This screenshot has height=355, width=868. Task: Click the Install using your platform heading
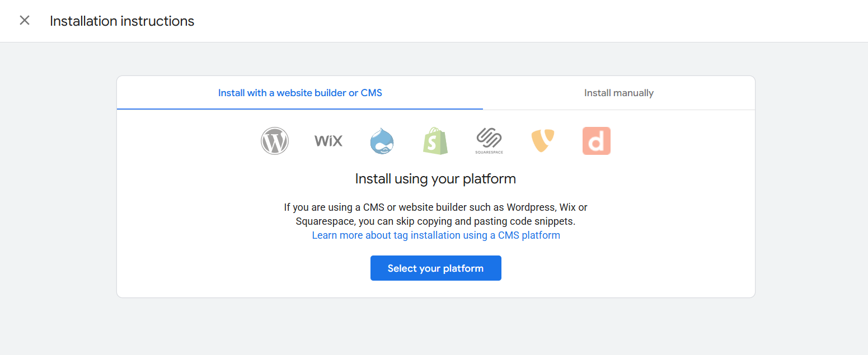[435, 179]
